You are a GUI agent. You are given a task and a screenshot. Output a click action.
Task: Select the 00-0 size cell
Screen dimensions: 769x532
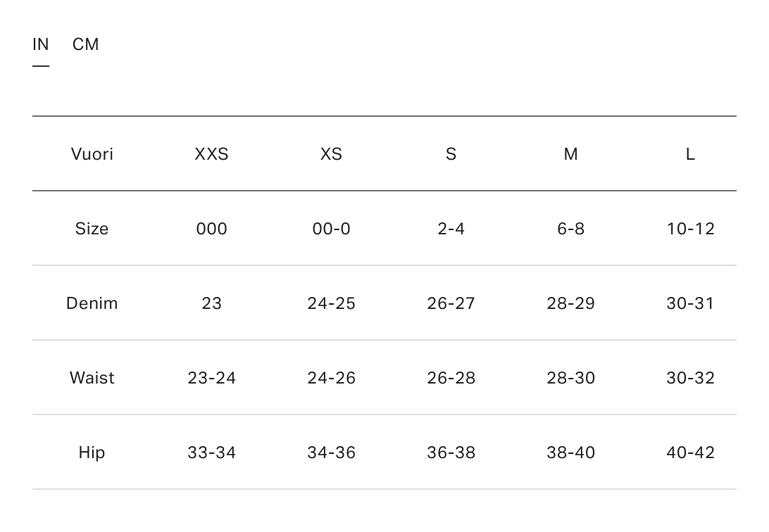pos(332,229)
